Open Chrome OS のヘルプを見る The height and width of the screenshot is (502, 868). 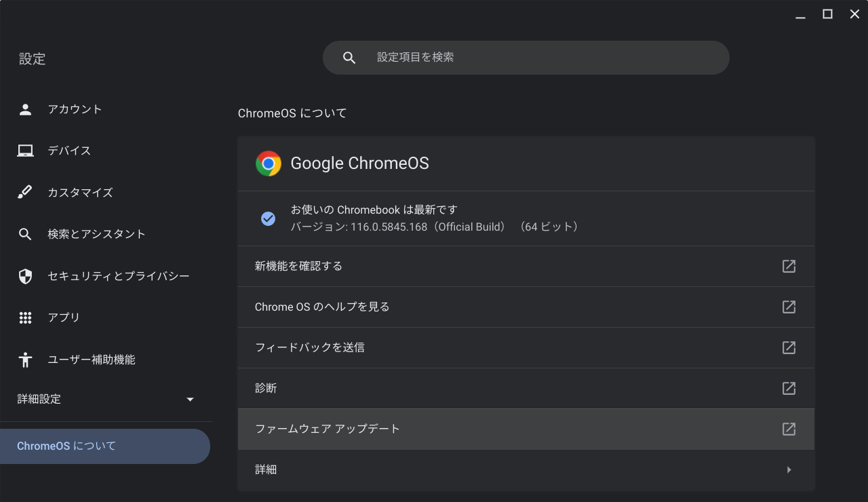pyautogui.click(x=322, y=307)
